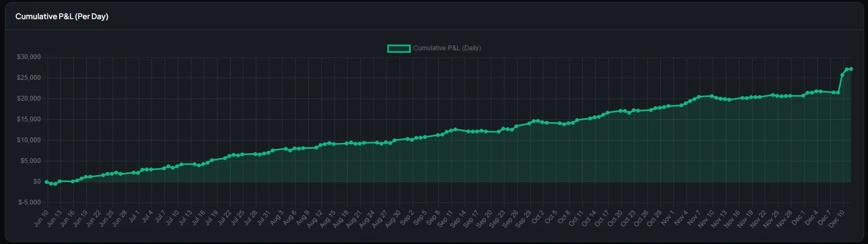Click the 'Aug 3' x-axis date label
The height and width of the screenshot is (244, 868).
point(277,217)
